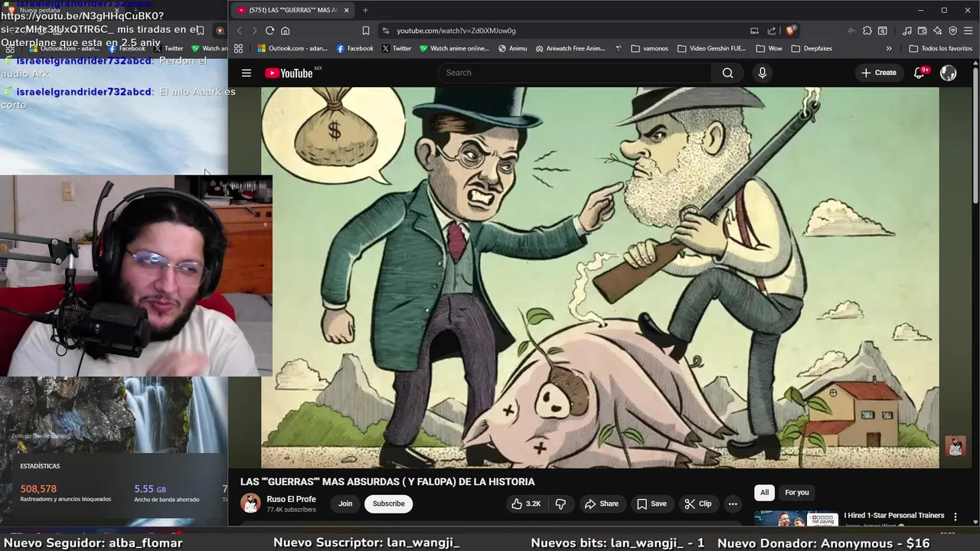Click the Join channel button
This screenshot has height=551, width=980.
(345, 504)
